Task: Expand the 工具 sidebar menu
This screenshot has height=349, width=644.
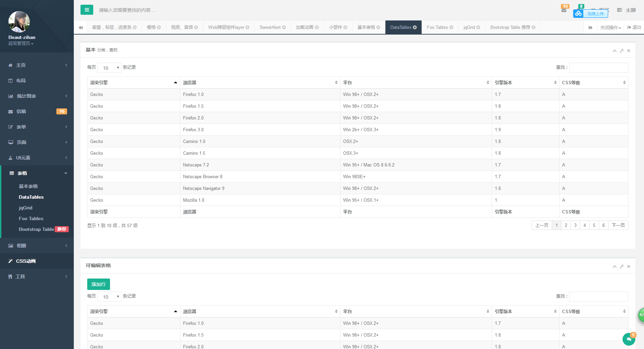Action: click(x=37, y=277)
